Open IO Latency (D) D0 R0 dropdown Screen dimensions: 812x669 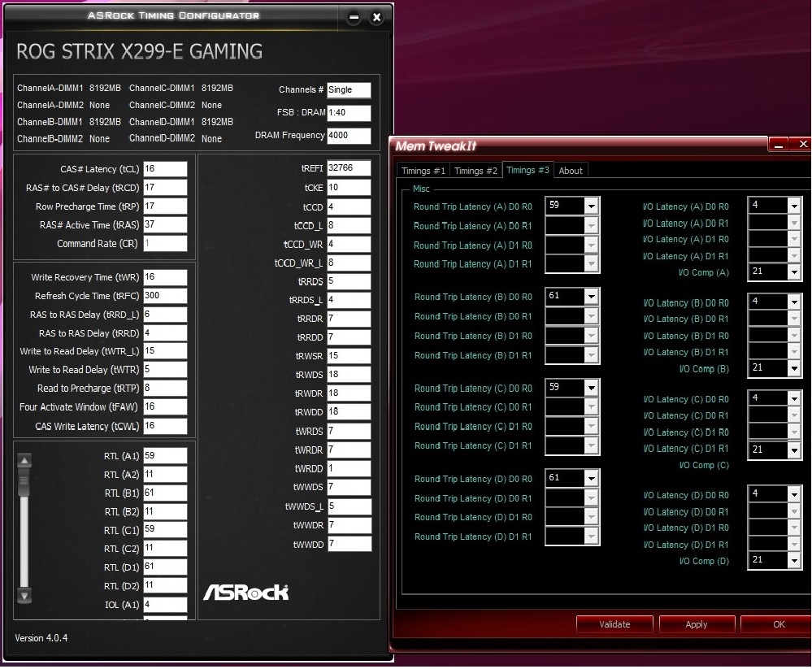(794, 494)
